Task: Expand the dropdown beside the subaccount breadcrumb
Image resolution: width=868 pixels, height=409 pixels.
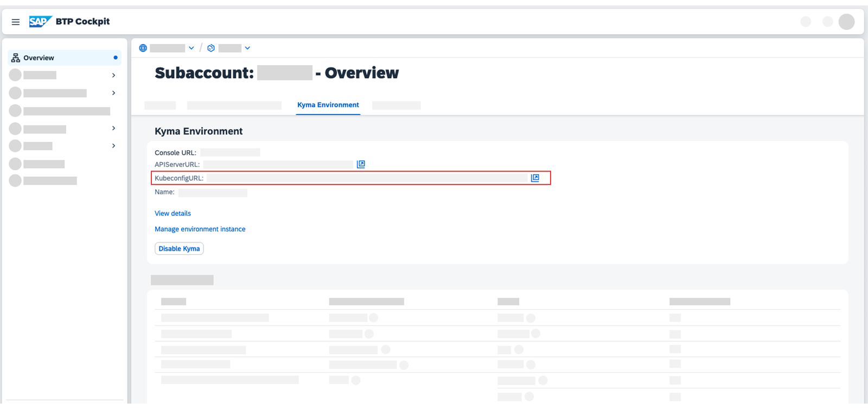Action: 247,48
